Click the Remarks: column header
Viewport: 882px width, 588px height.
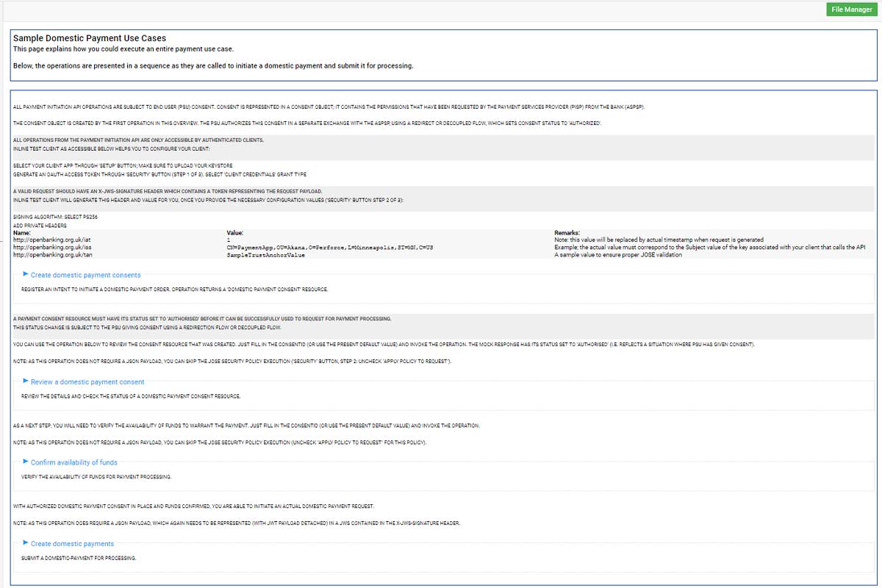click(568, 232)
